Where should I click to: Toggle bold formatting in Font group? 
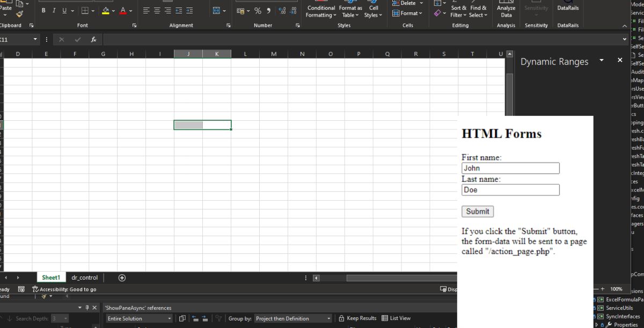(x=43, y=11)
